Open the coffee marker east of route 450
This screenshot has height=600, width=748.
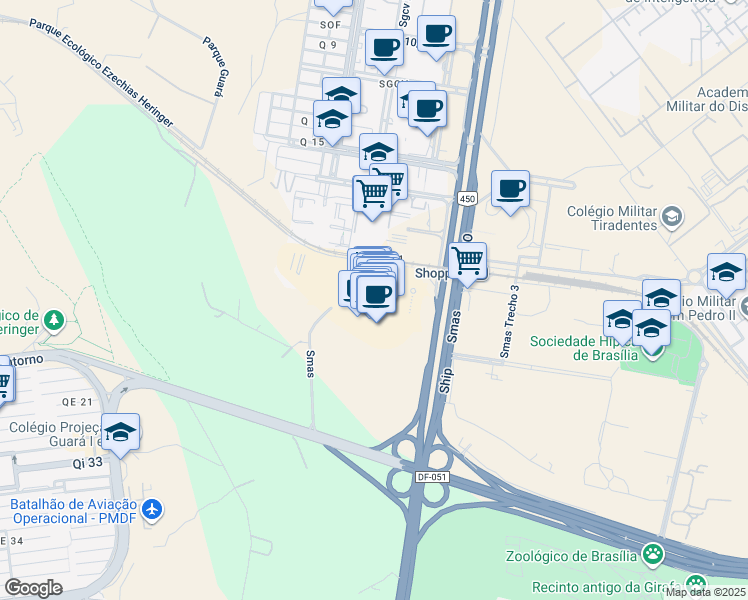[510, 190]
